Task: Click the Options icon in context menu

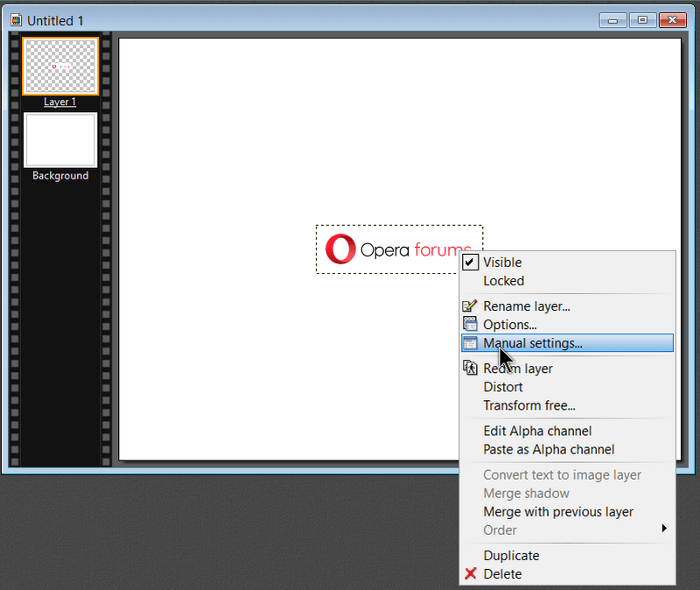Action: pyautogui.click(x=470, y=325)
